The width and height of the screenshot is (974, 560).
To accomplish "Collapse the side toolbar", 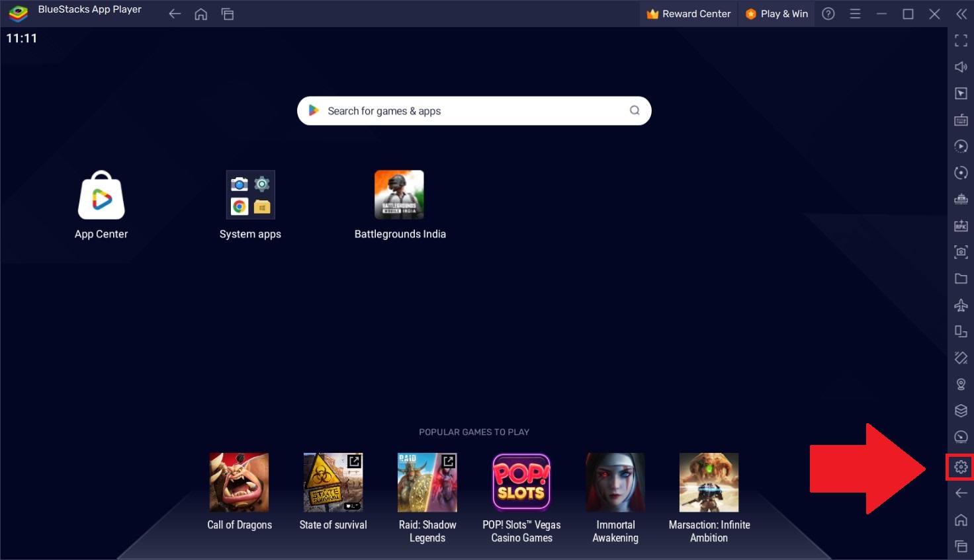I will (961, 13).
